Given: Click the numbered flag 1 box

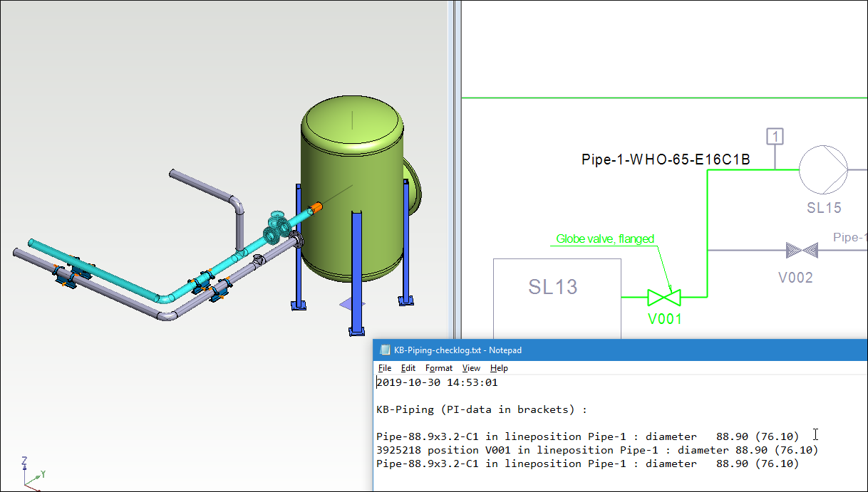Looking at the screenshot, I should click(x=775, y=137).
